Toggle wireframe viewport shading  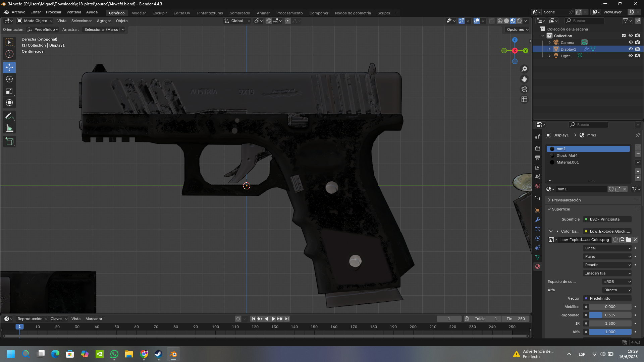(x=500, y=21)
